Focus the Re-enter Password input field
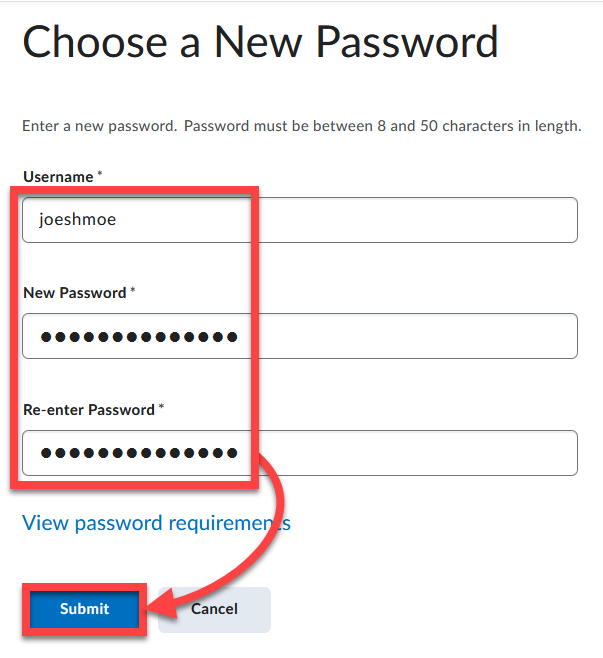The height and width of the screenshot is (658, 603). 300,453
